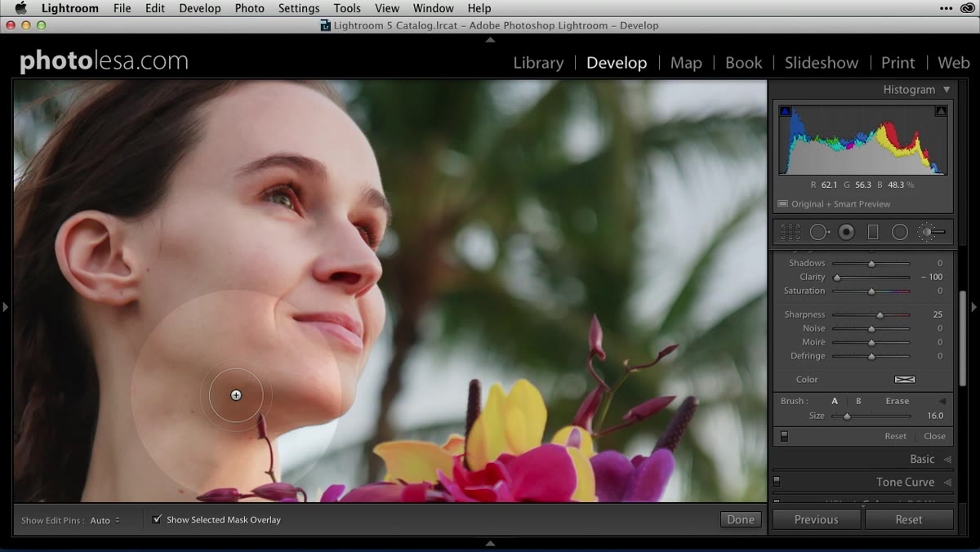Expand the Basic panel

(x=947, y=460)
